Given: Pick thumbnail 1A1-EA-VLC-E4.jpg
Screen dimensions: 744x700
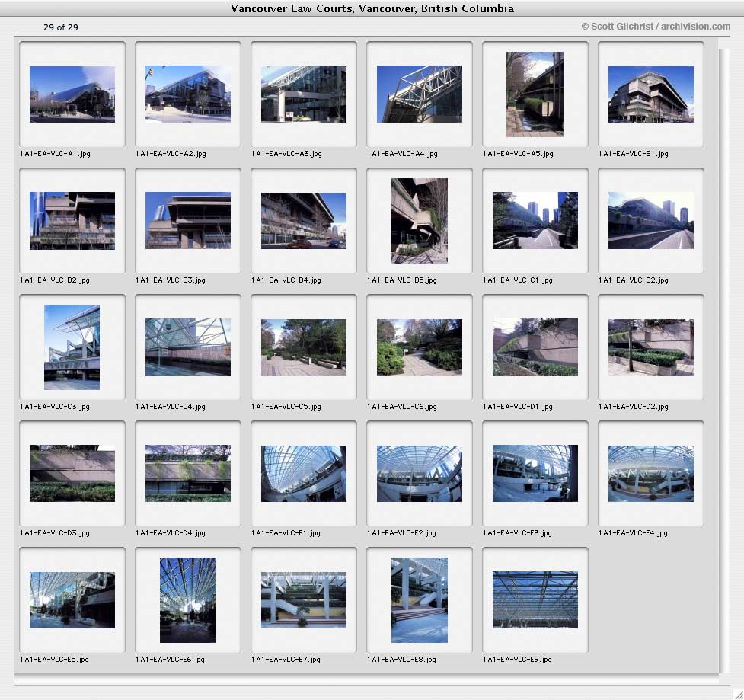Looking at the screenshot, I should 651,474.
